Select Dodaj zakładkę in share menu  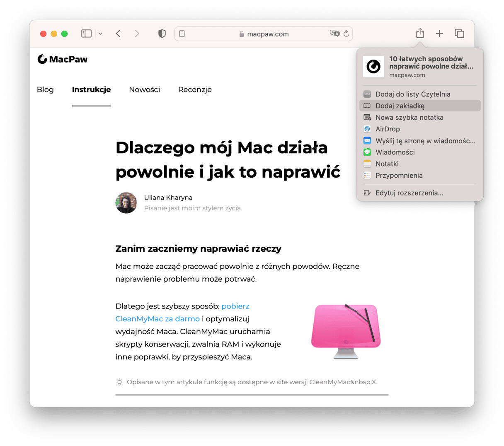coord(420,106)
